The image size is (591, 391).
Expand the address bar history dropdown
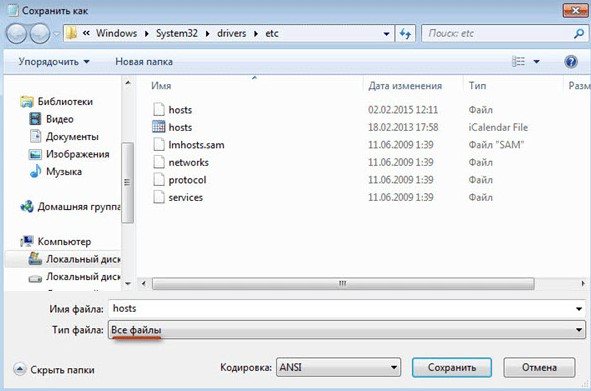pyautogui.click(x=386, y=34)
